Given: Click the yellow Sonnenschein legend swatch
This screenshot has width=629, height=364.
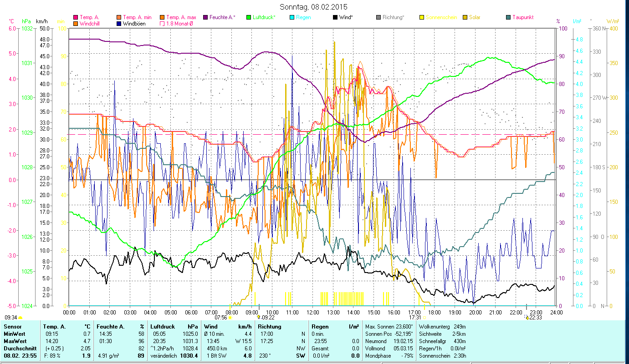Looking at the screenshot, I should (422, 17).
